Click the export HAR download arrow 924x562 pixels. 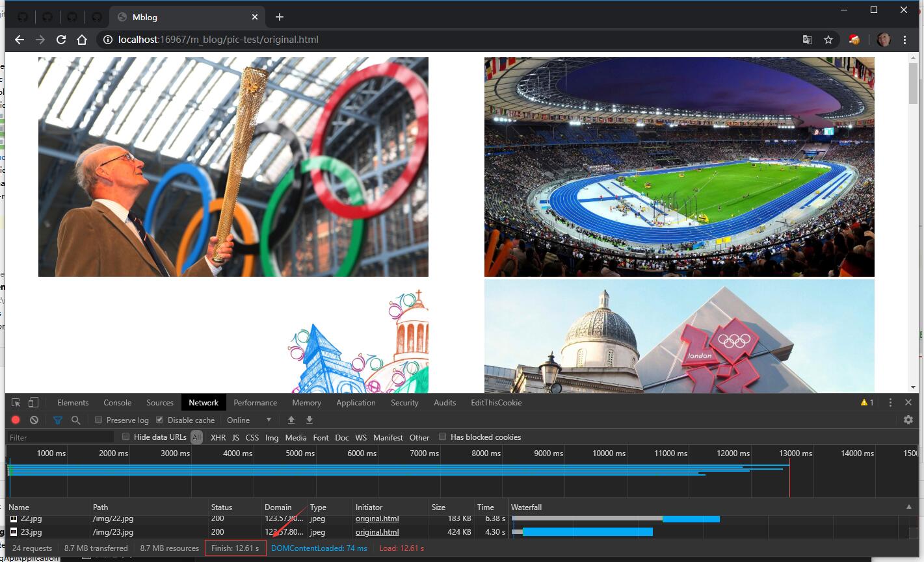(310, 420)
